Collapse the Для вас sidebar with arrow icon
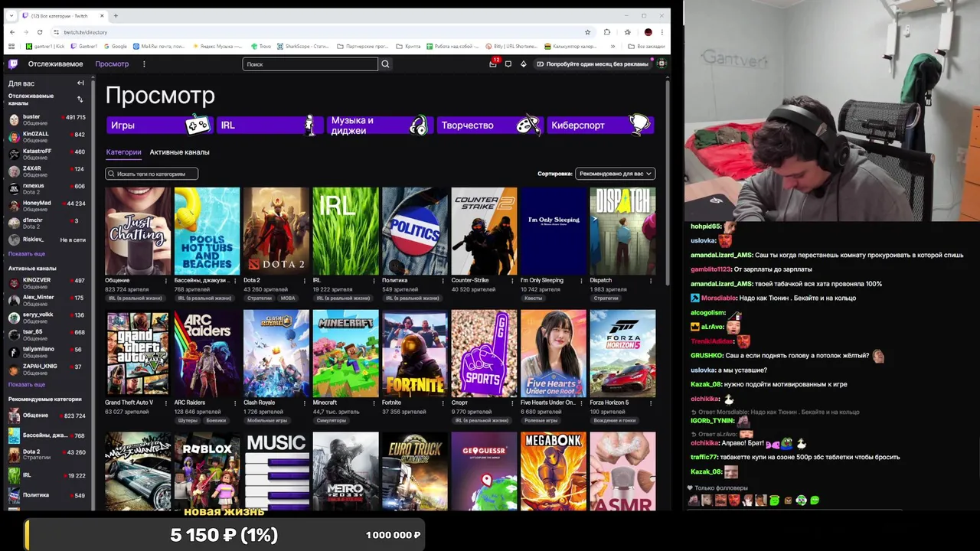 80,83
